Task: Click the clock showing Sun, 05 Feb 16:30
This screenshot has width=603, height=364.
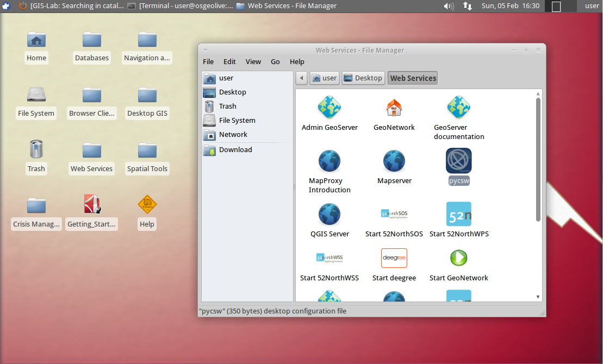Action: pos(511,6)
